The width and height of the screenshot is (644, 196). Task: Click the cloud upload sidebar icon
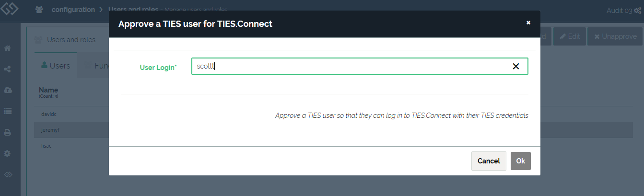tap(8, 90)
